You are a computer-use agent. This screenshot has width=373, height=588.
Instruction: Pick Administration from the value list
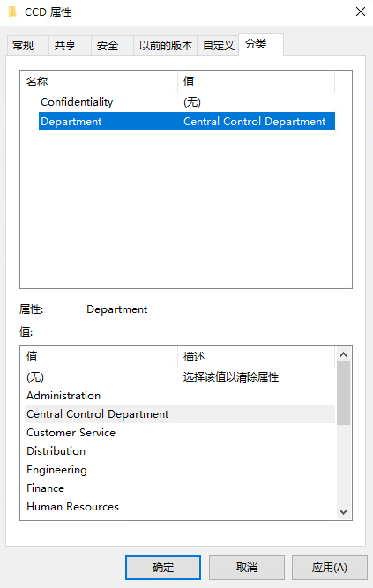pyautogui.click(x=180, y=396)
